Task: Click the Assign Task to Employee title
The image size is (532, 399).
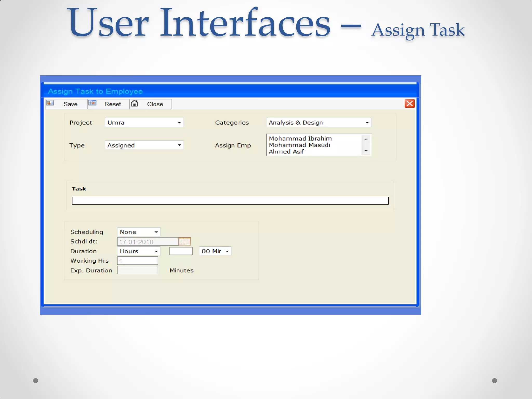Action: (x=95, y=91)
